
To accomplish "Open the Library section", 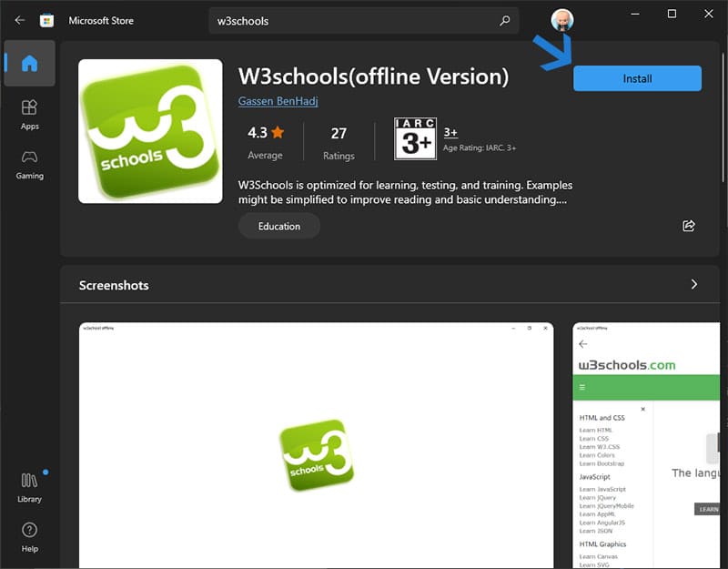I will [x=29, y=488].
